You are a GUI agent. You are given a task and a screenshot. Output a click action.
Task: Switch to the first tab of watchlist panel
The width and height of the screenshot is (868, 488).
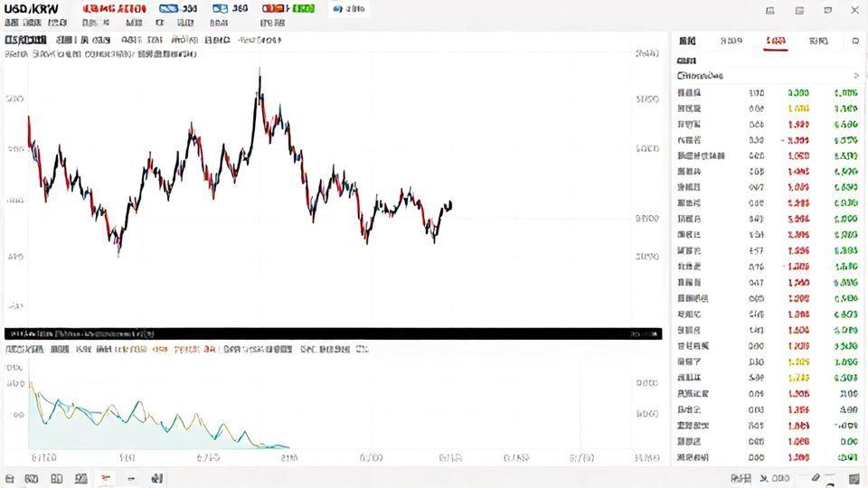pos(687,42)
